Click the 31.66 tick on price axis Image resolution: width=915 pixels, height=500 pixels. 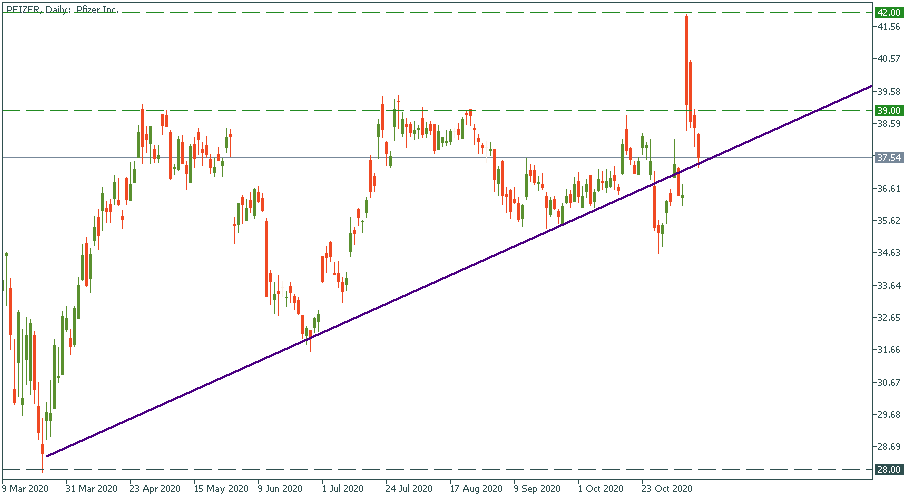click(888, 350)
